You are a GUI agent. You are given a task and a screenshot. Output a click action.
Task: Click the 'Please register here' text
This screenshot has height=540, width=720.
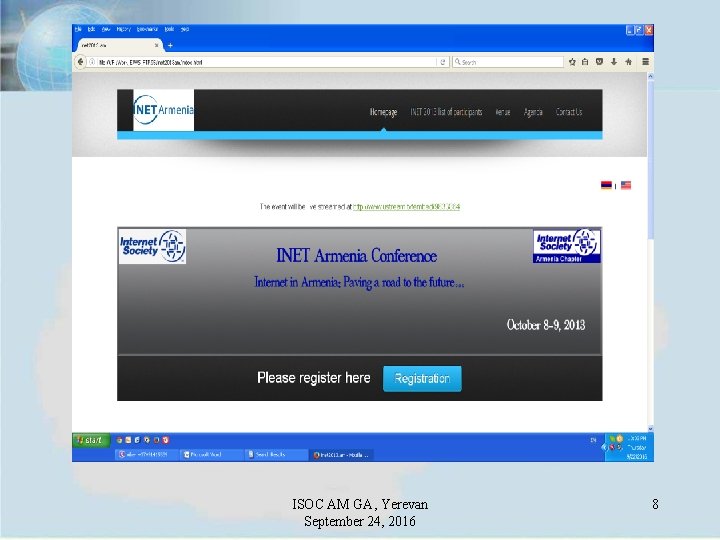(314, 378)
